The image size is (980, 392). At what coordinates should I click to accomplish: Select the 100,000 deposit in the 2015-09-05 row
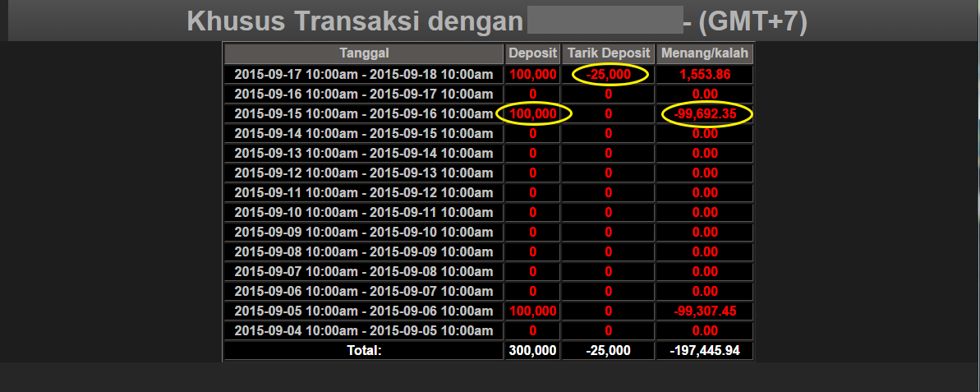[x=533, y=311]
